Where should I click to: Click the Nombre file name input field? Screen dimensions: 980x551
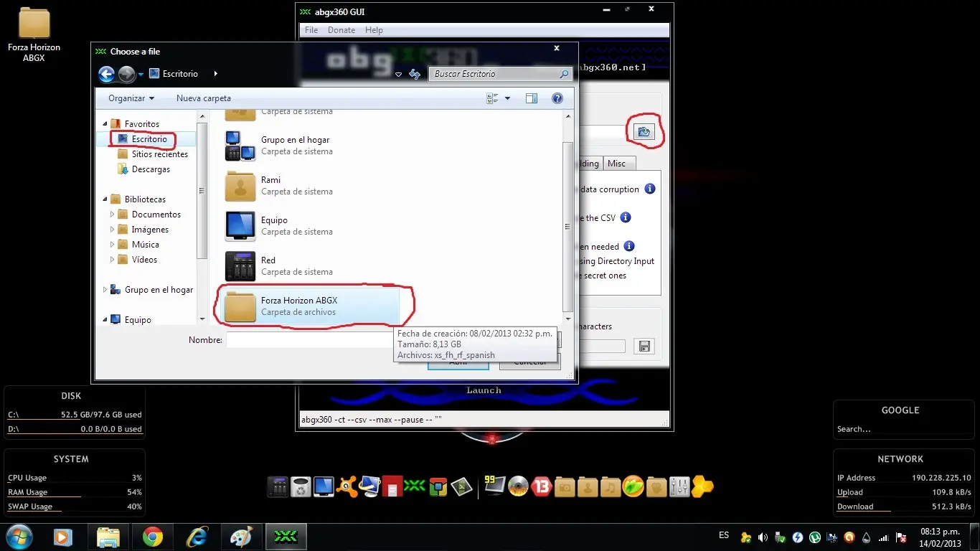tap(312, 340)
